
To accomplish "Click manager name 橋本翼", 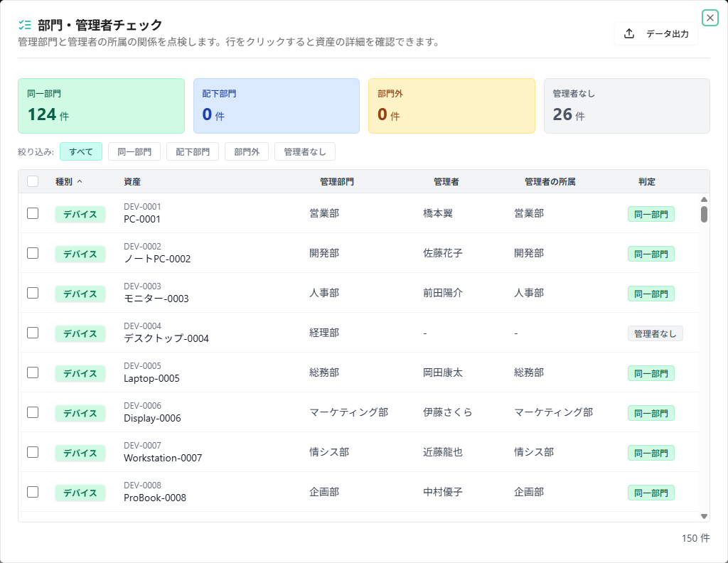I will [x=438, y=213].
